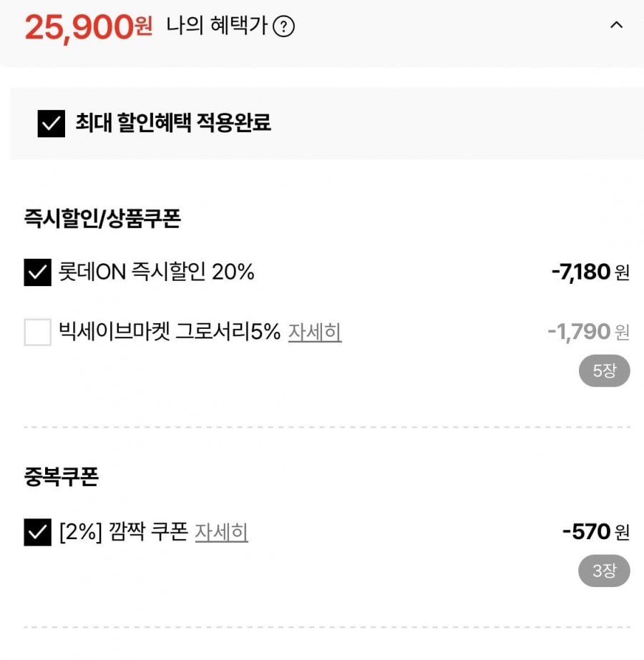Click the -7,180원 discount amount
The image size is (644, 660).
coord(590,272)
